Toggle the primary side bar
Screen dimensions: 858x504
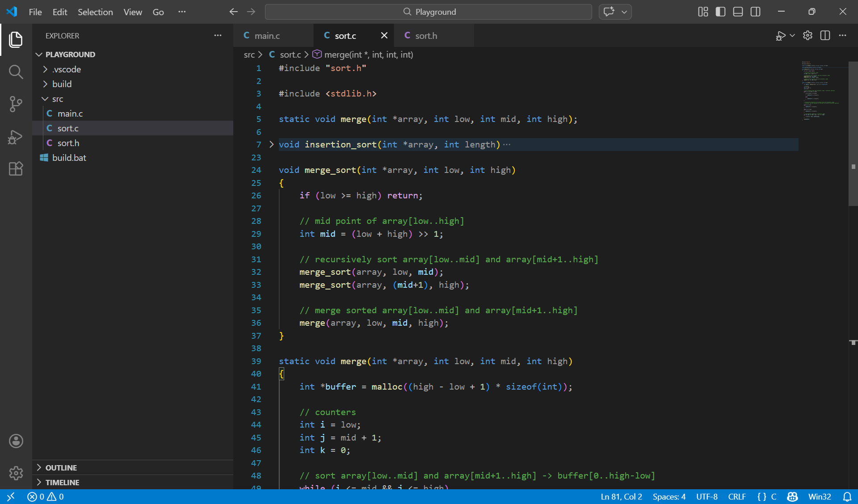pyautogui.click(x=720, y=12)
